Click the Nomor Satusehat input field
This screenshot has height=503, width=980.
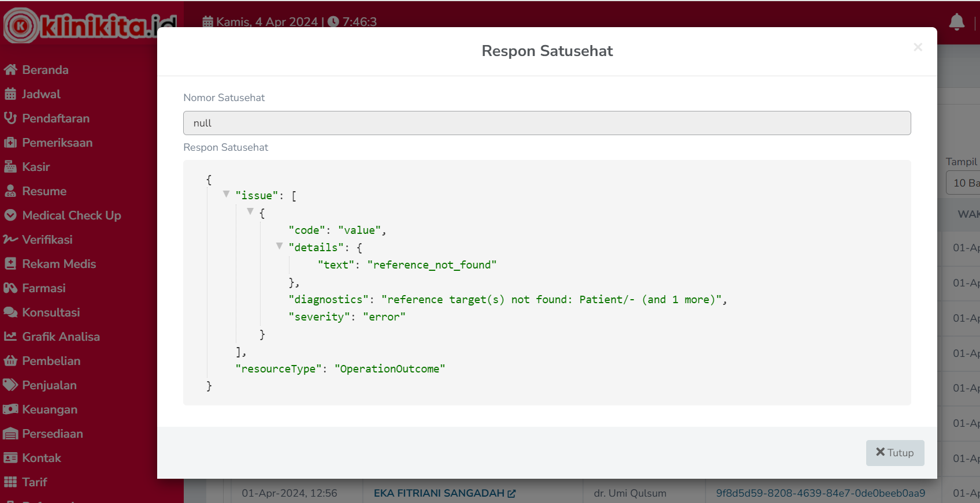click(547, 123)
